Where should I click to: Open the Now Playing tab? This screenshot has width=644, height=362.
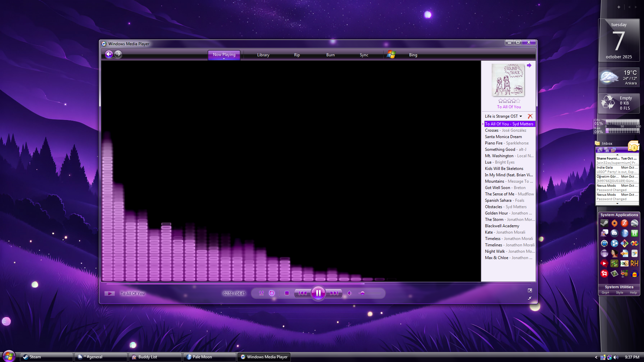pyautogui.click(x=224, y=54)
